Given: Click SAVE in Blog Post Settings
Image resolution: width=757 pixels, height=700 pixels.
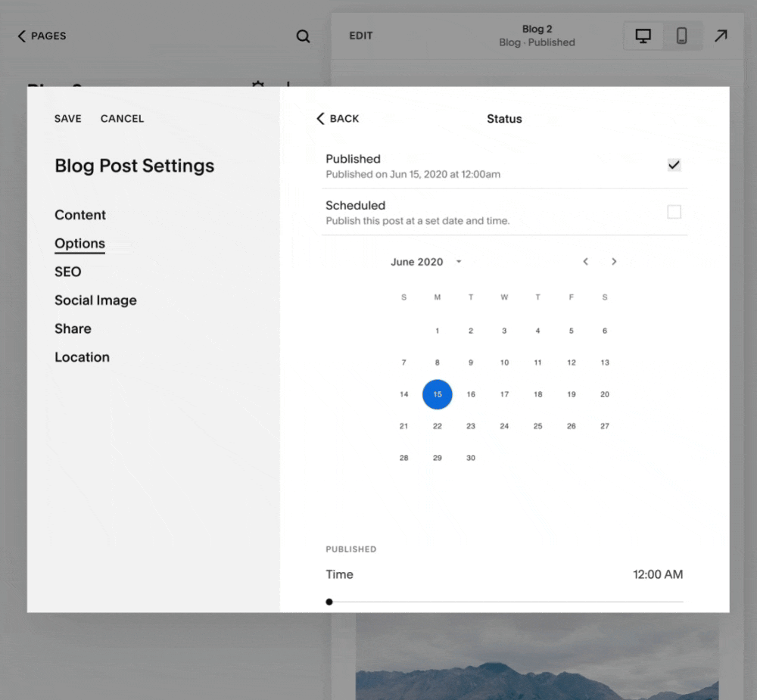Looking at the screenshot, I should 67,119.
